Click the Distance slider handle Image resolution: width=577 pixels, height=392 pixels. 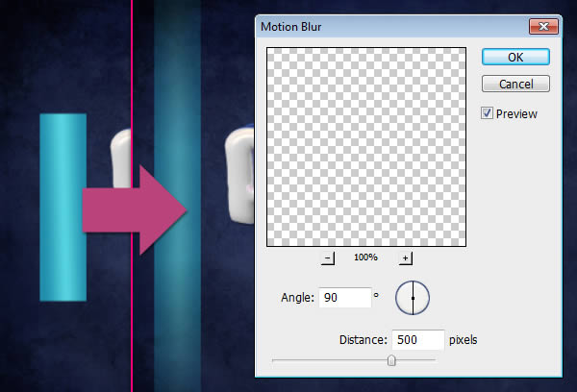tap(391, 360)
